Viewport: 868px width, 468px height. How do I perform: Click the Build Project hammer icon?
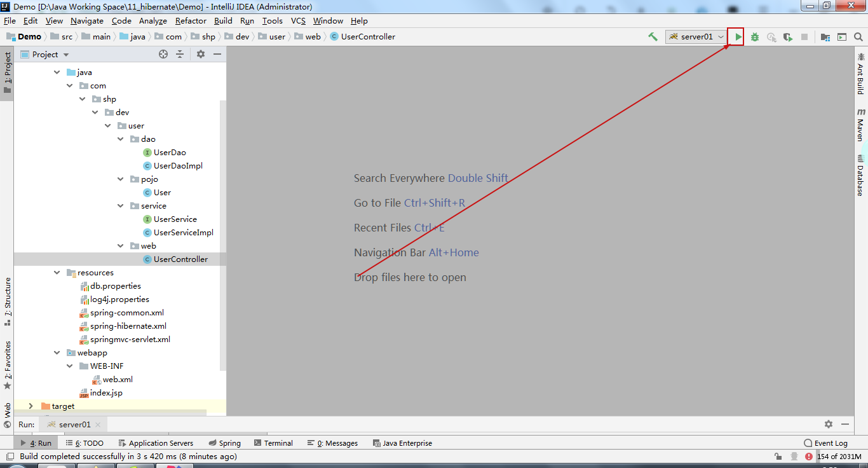tap(653, 37)
